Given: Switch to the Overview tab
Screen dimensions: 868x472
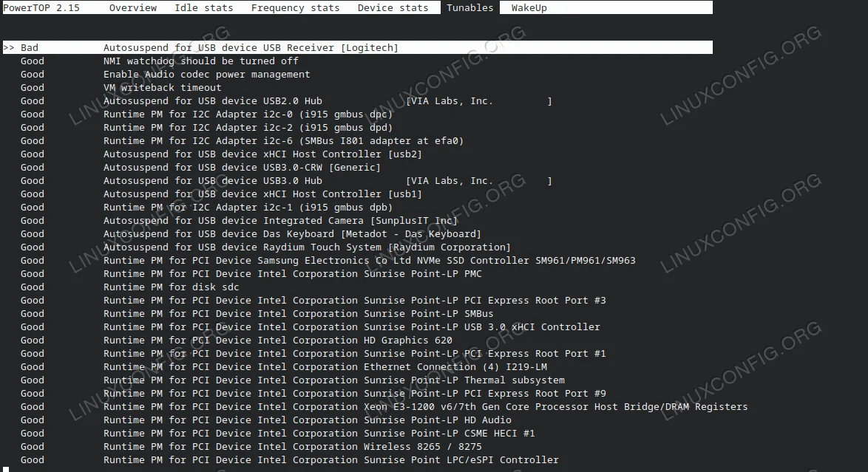Looking at the screenshot, I should pos(133,7).
